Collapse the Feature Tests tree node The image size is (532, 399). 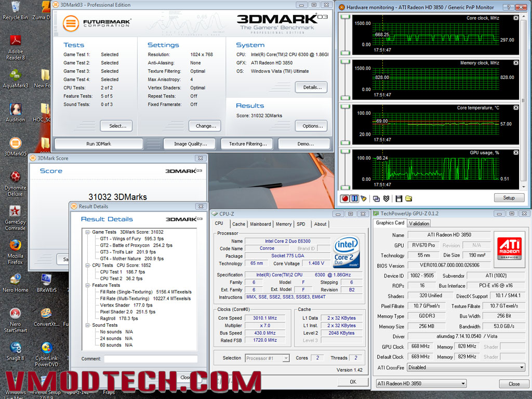pyautogui.click(x=87, y=285)
